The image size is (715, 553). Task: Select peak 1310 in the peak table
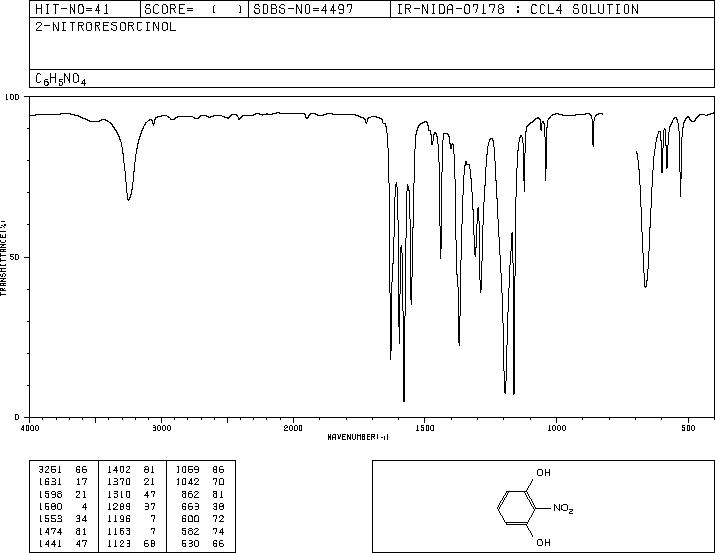pos(119,494)
